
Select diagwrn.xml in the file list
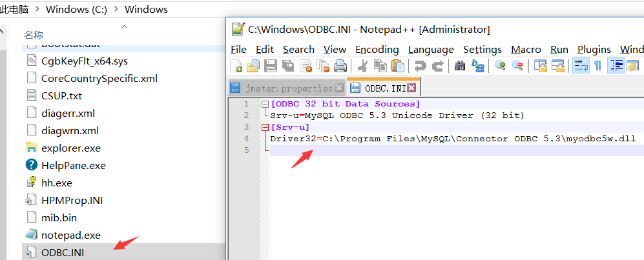70,131
